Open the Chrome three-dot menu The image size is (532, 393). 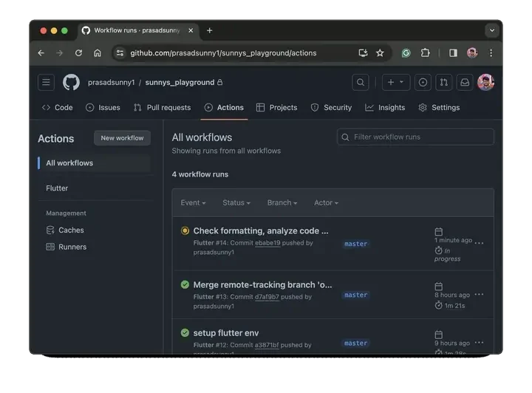pos(491,53)
